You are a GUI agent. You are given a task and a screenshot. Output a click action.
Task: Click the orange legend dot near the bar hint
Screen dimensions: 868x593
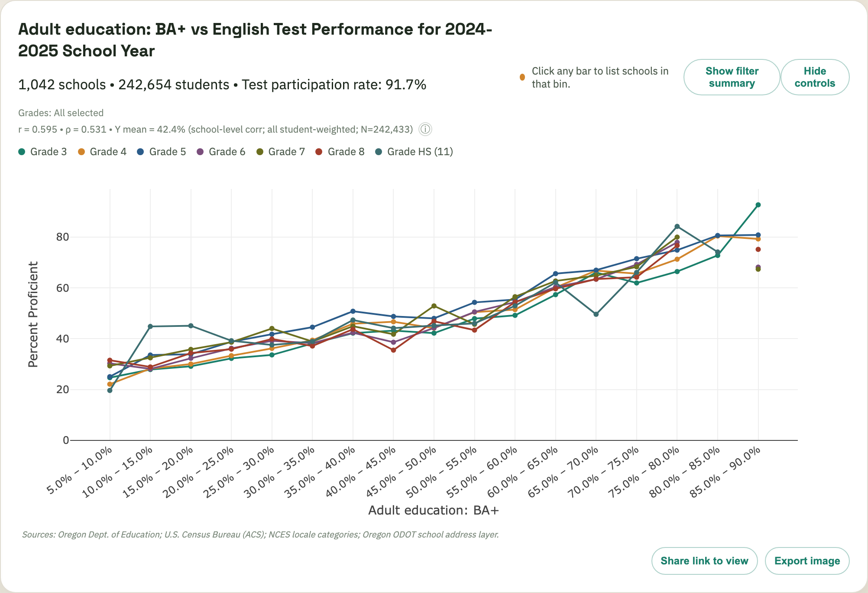click(x=522, y=76)
